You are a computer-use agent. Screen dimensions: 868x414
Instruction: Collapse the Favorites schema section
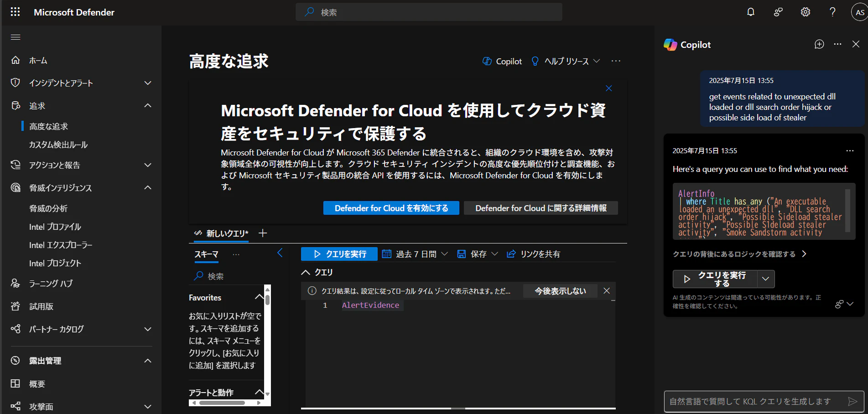(x=259, y=297)
